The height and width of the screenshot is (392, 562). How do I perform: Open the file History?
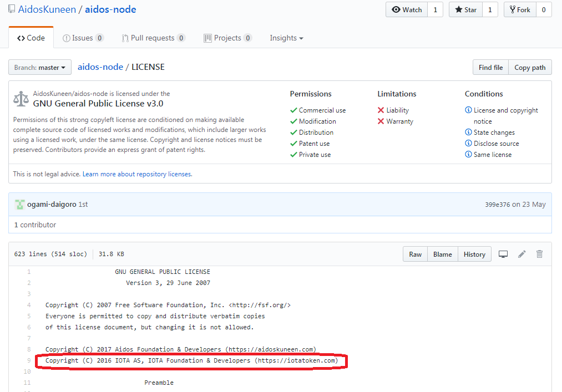(474, 254)
